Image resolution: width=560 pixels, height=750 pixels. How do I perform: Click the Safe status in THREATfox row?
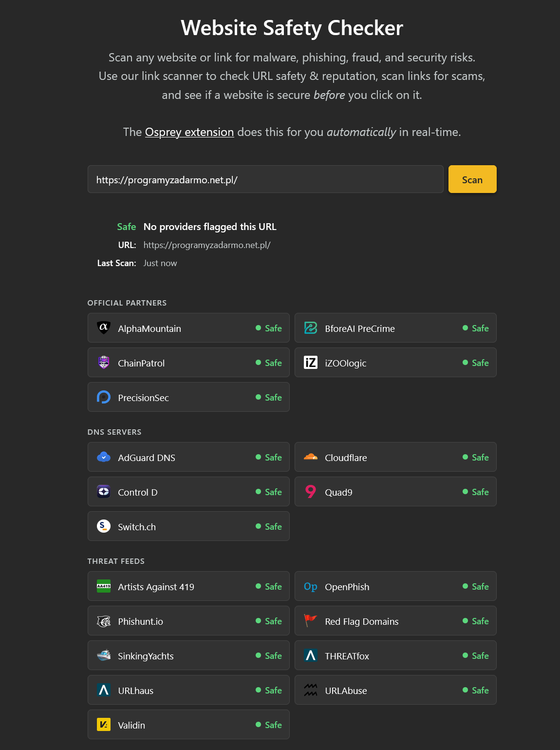pyautogui.click(x=476, y=656)
